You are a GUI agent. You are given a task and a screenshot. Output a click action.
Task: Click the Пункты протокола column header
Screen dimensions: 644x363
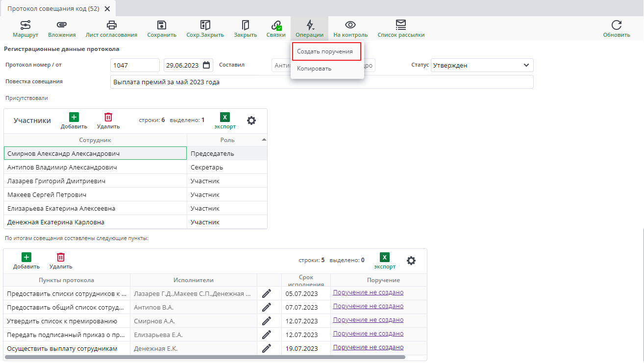coord(67,280)
